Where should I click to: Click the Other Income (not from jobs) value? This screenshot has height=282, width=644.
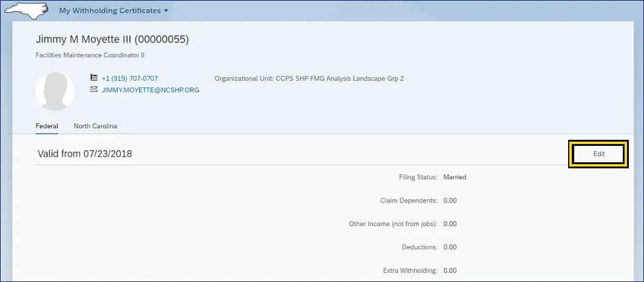tap(450, 224)
